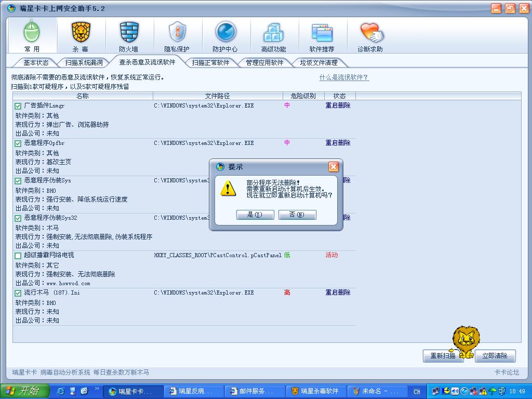Click 重启删除 status for 广告插件Lsmgr

(338, 105)
